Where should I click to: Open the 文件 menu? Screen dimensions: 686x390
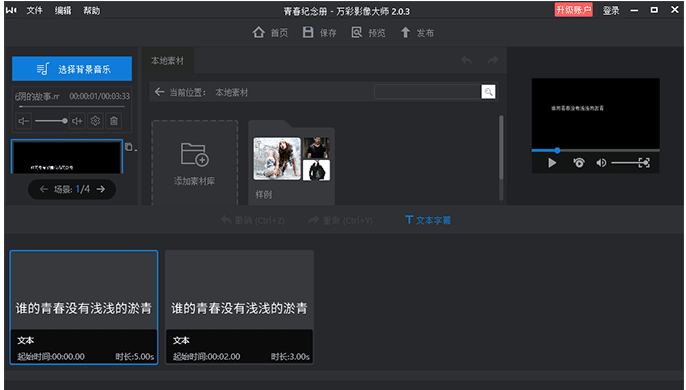pos(35,10)
